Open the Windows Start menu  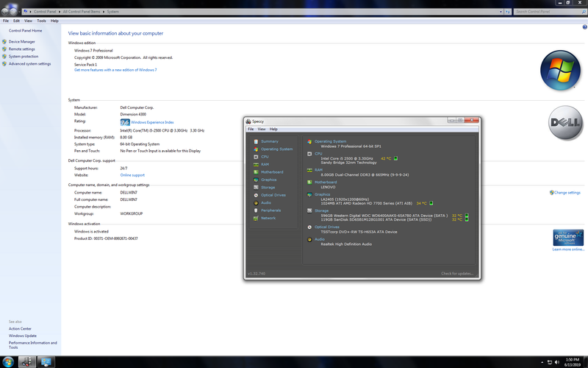coord(8,362)
